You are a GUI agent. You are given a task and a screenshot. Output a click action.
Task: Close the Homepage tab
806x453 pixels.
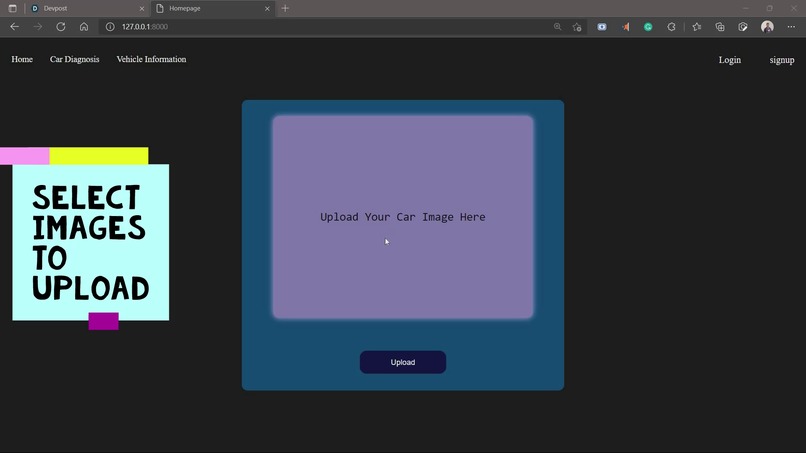point(267,9)
